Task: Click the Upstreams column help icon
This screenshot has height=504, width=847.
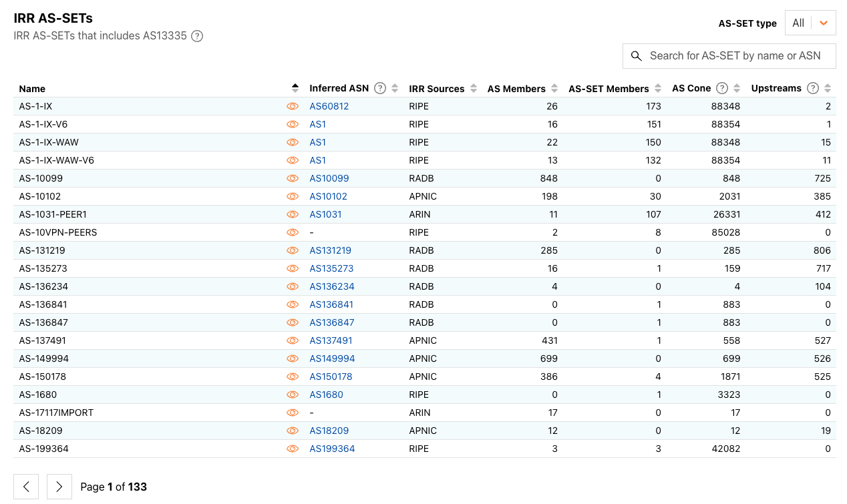Action: [812, 88]
